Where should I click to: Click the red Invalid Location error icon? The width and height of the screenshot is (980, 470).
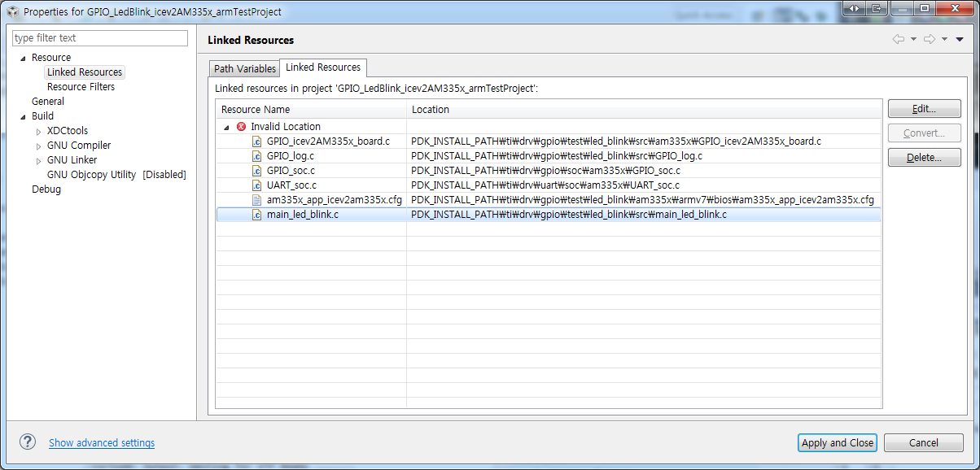[x=241, y=127]
